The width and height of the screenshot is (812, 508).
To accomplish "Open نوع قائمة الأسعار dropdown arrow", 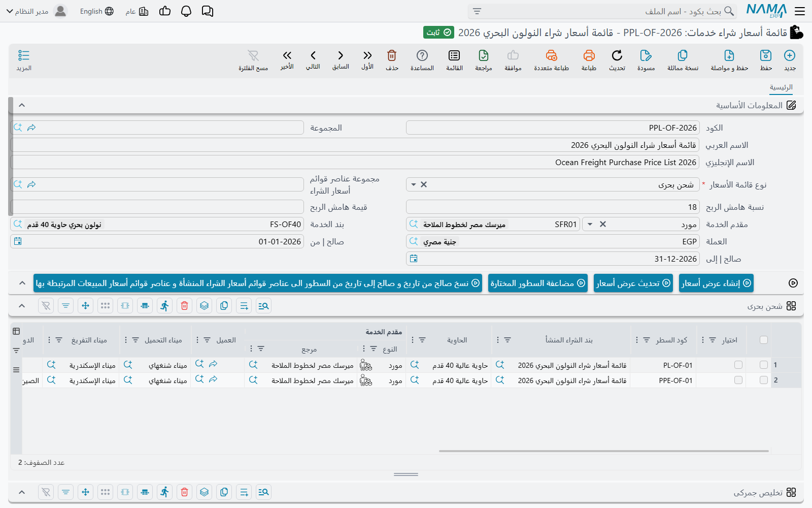I will 414,184.
